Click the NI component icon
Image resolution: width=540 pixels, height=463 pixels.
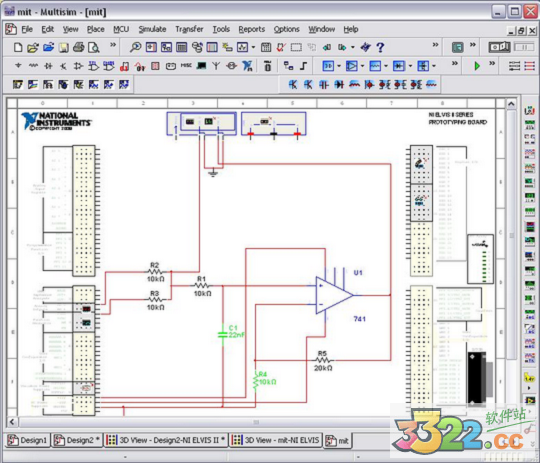[247, 65]
